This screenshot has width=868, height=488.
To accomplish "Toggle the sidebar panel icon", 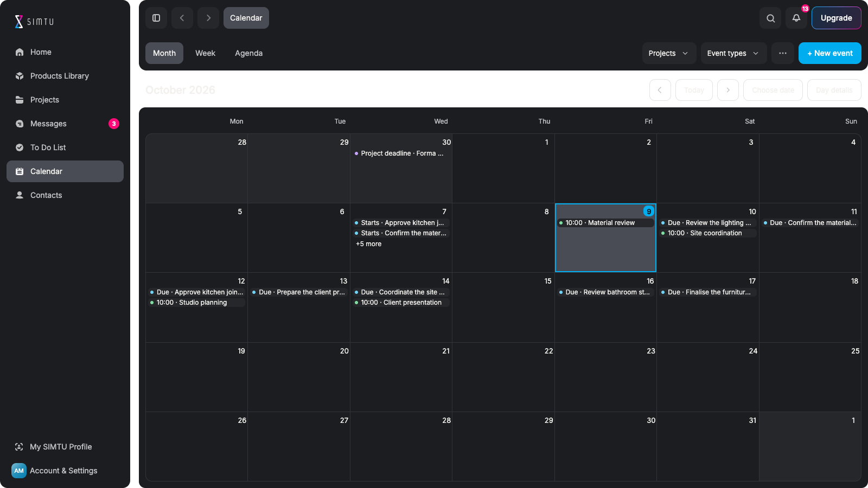I will click(156, 18).
